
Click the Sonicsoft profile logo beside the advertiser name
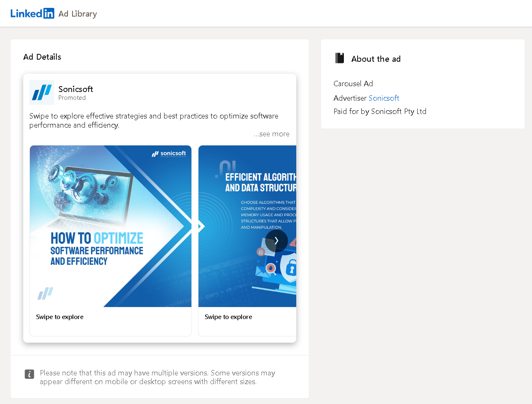[41, 92]
